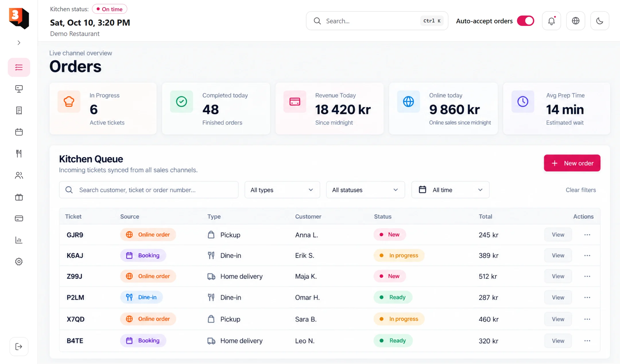Click the On time kitchen status badge

point(110,9)
